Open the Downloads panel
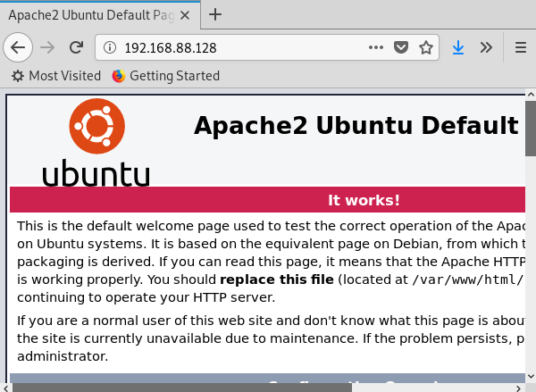Viewport: 536px width, 392px height. point(458,47)
